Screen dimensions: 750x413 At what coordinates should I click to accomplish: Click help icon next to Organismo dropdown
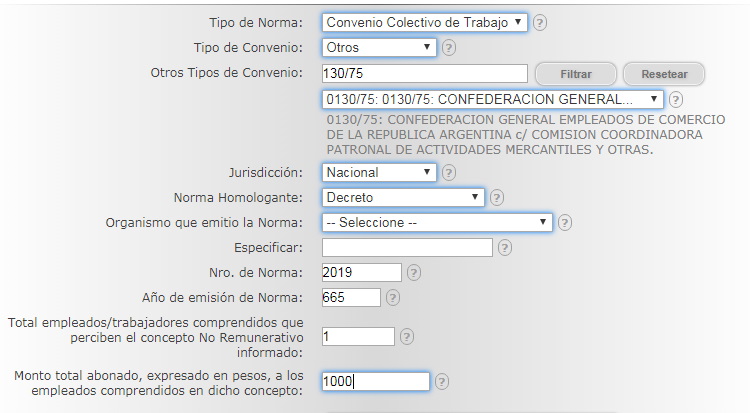(x=565, y=222)
